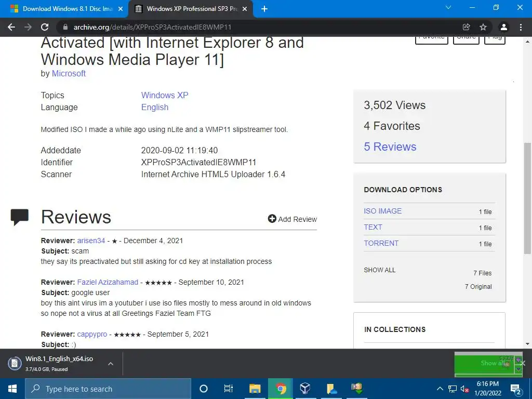Close the Download Windows 8.1 tab
This screenshot has width=532, height=399.
coord(121,9)
